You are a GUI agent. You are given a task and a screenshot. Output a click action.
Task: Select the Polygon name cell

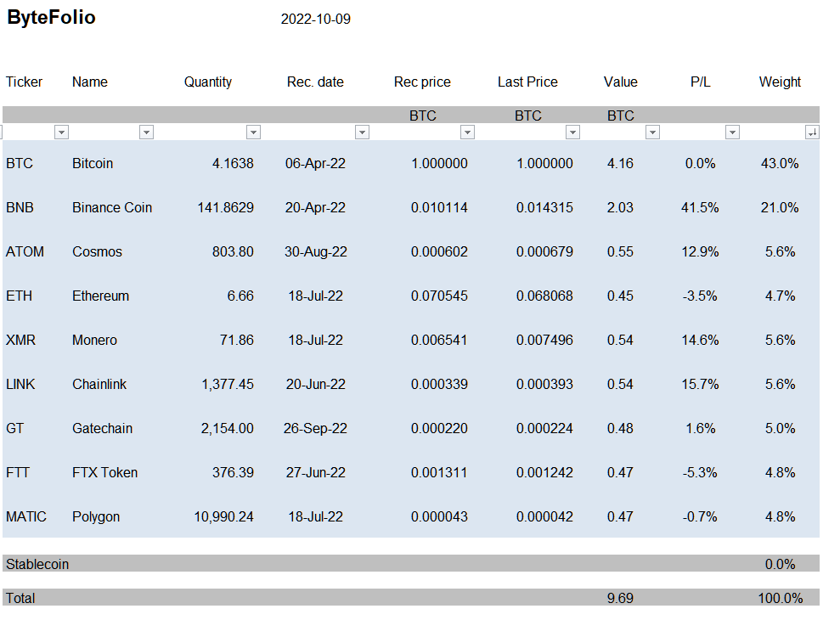pos(96,517)
